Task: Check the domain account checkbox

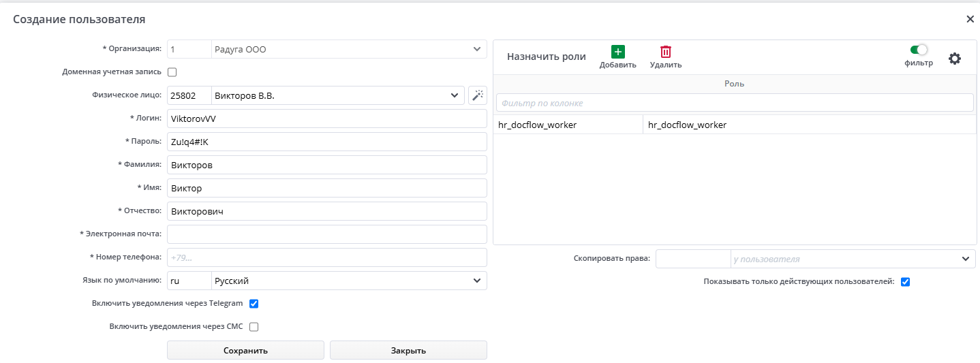Action: 172,72
